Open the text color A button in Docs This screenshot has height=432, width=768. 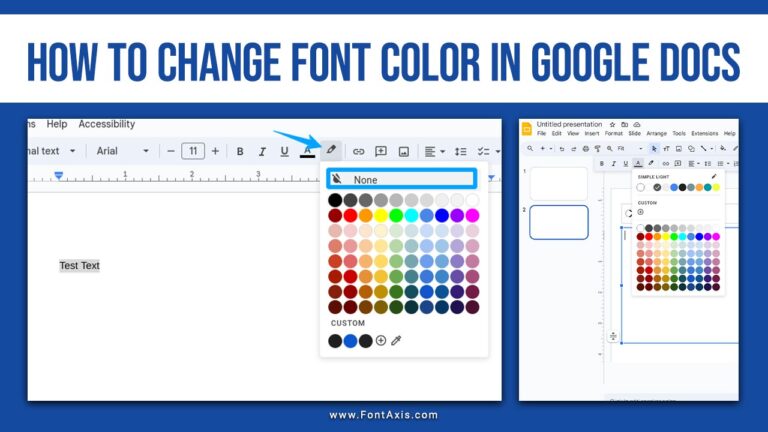pyautogui.click(x=307, y=151)
